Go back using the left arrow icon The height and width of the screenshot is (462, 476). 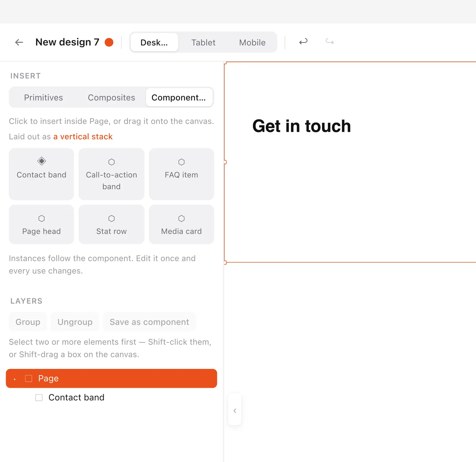pos(19,42)
